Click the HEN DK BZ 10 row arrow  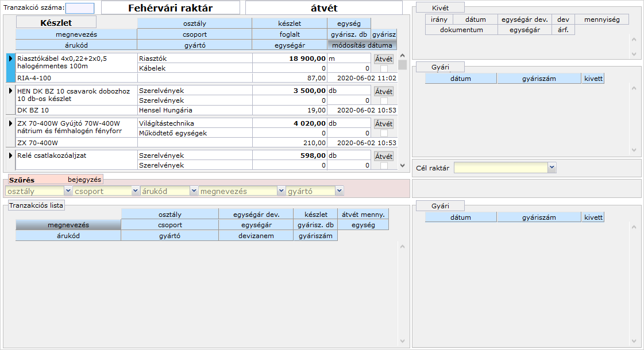[x=10, y=91]
